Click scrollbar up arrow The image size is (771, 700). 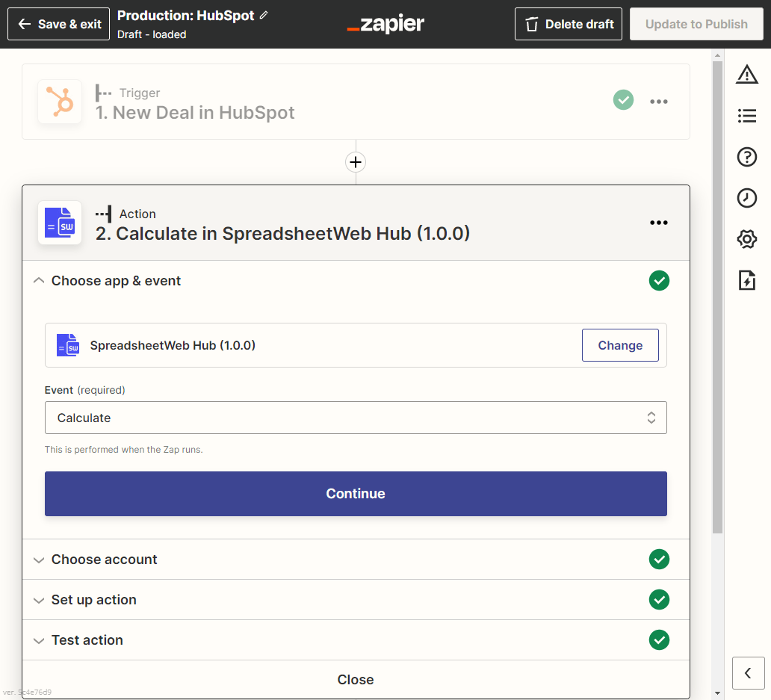(x=717, y=55)
